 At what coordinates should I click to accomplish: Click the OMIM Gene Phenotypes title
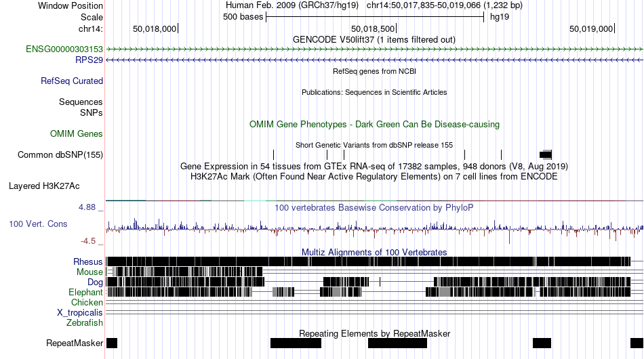click(374, 125)
